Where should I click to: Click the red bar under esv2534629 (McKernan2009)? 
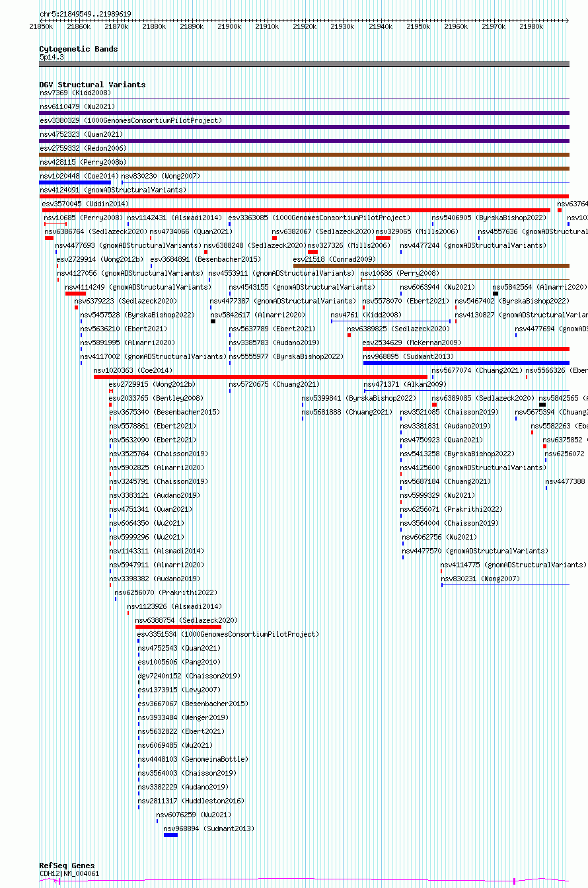pyautogui.click(x=466, y=349)
